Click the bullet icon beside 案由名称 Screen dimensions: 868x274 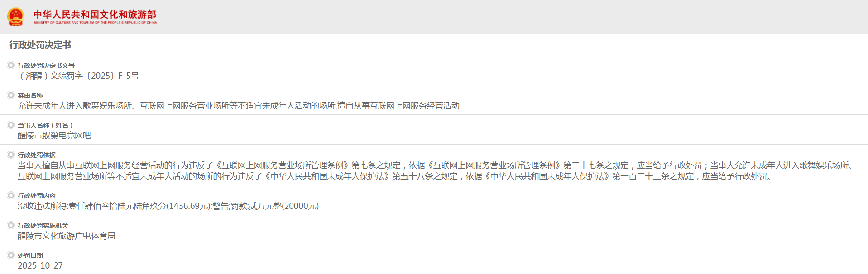click(x=11, y=95)
